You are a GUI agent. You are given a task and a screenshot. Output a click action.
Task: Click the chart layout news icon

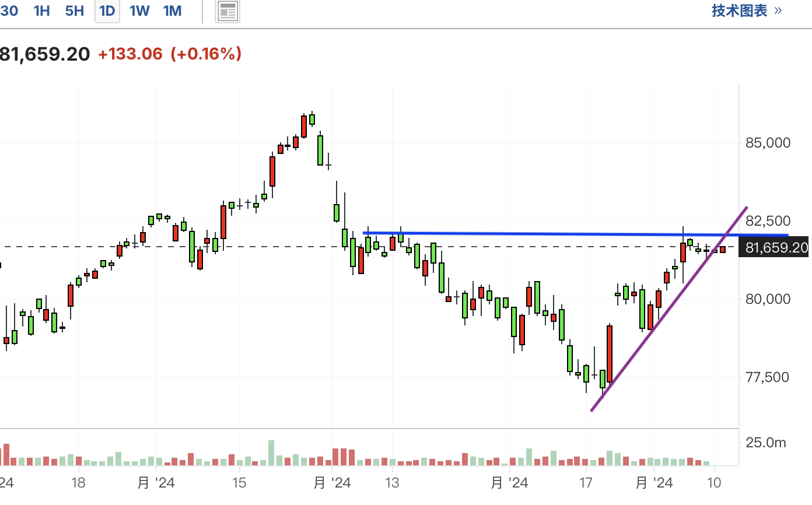(228, 11)
